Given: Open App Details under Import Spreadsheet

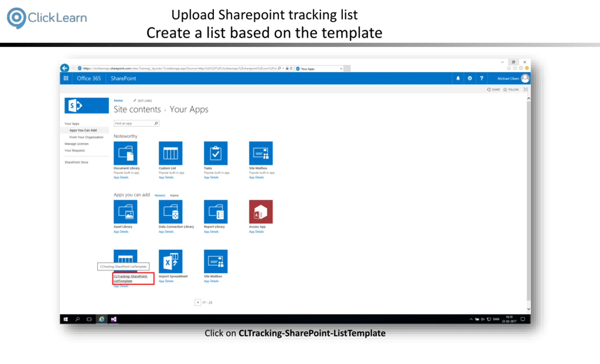Looking at the screenshot, I should click(x=166, y=281).
